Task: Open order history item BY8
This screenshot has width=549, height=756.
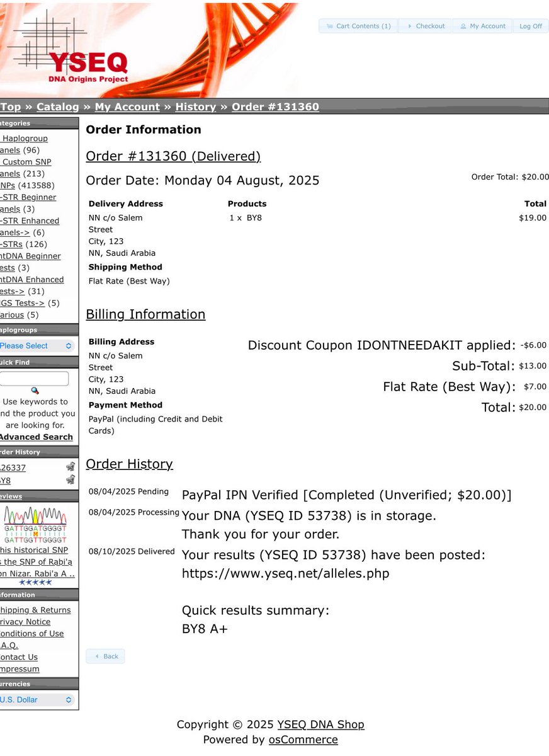Action: [6, 480]
